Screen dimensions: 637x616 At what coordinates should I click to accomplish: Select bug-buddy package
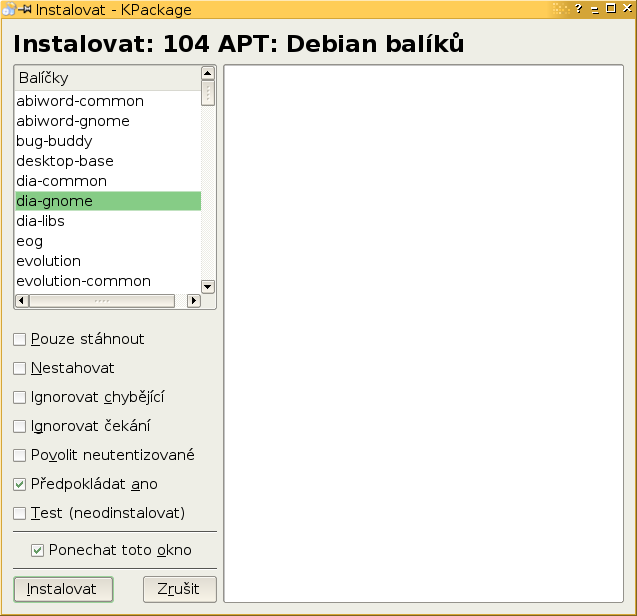108,141
